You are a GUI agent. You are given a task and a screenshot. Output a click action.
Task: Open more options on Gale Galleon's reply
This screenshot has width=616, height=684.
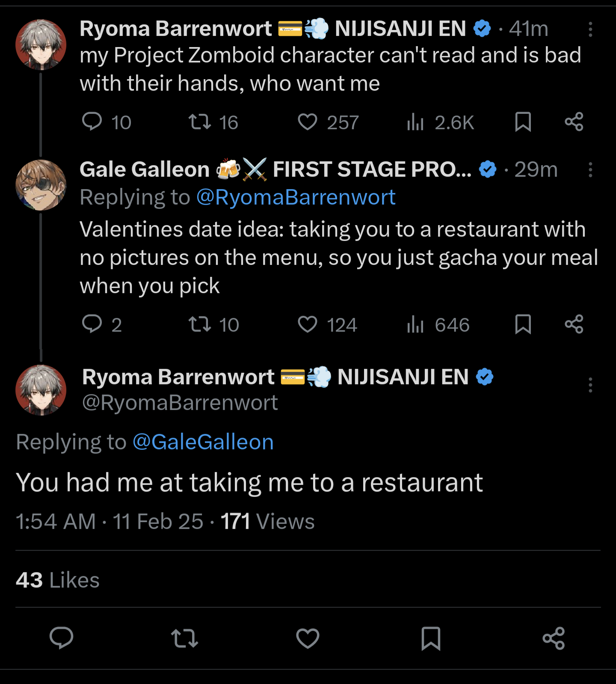coord(590,170)
